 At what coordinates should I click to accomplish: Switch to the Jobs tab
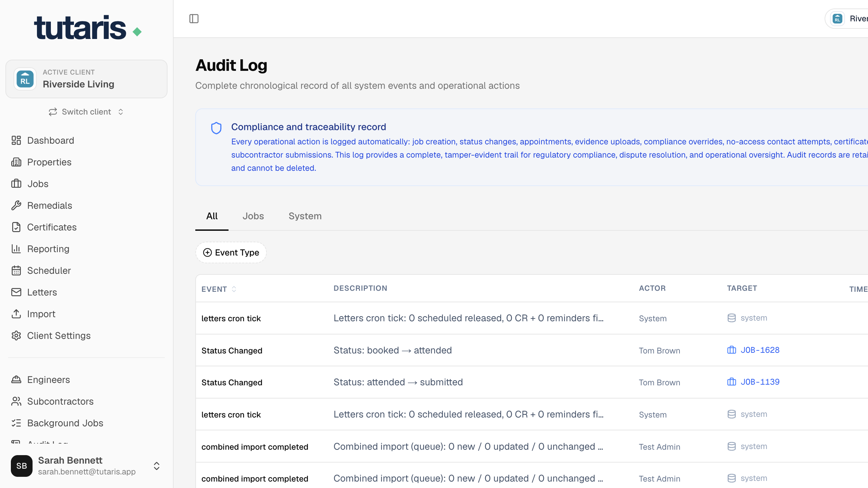point(253,216)
